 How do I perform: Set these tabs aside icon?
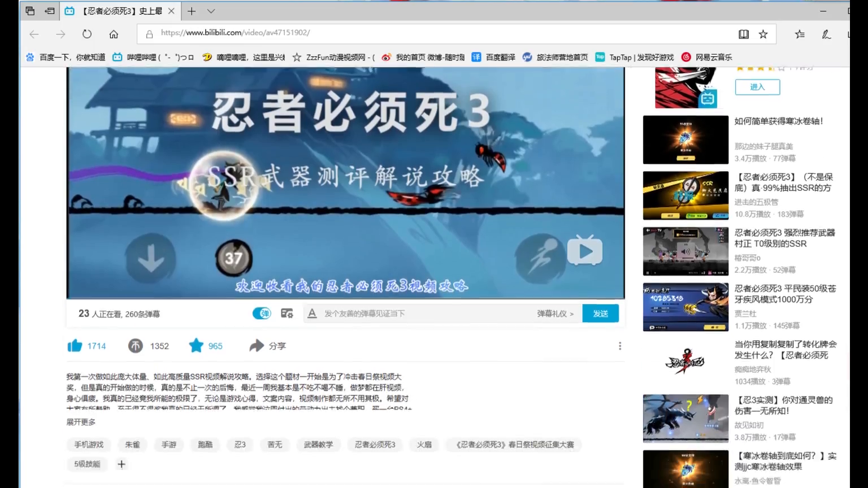pyautogui.click(x=50, y=11)
